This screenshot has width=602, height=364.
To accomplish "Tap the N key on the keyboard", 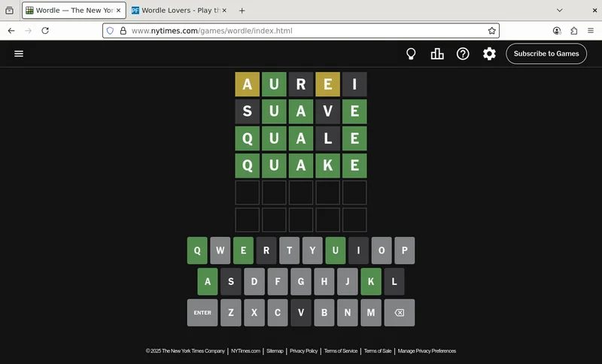I will [348, 313].
